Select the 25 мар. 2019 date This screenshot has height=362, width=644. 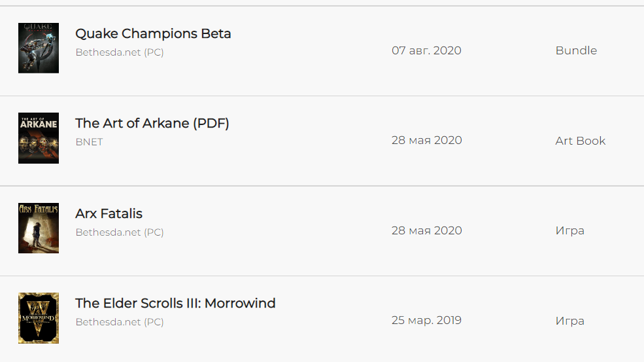point(426,321)
